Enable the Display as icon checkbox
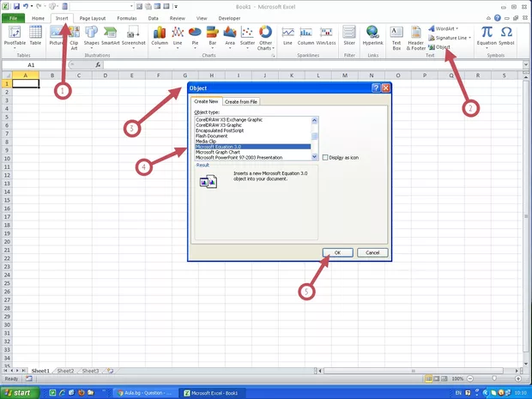 pyautogui.click(x=325, y=157)
